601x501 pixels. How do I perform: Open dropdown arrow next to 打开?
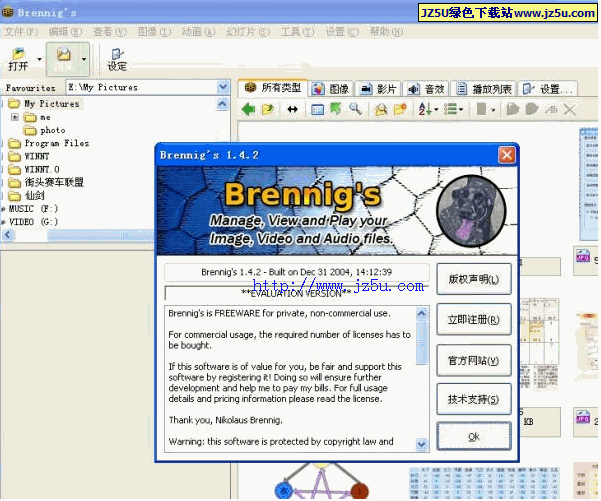click(x=39, y=59)
